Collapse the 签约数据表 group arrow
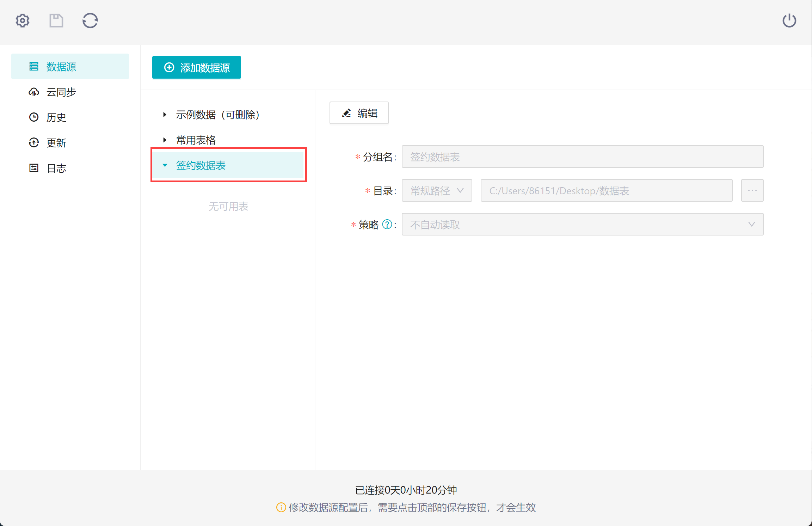 point(165,165)
